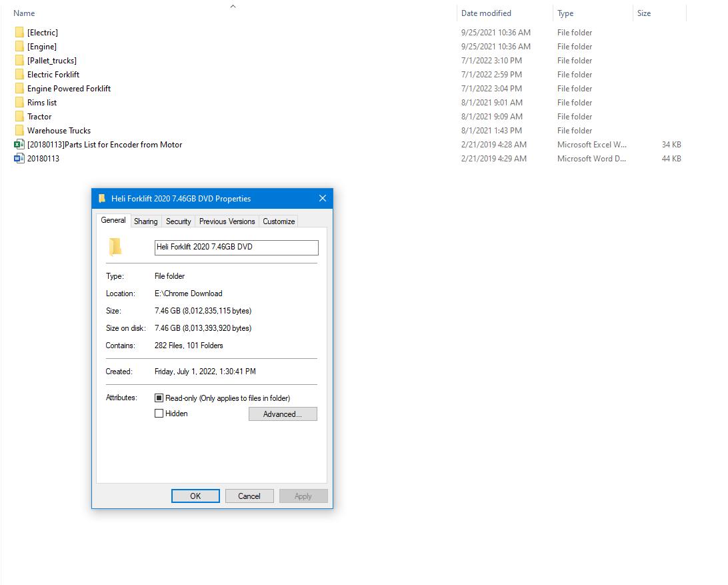Click the sort arrow above Name column
The height and width of the screenshot is (585, 728).
point(233,6)
